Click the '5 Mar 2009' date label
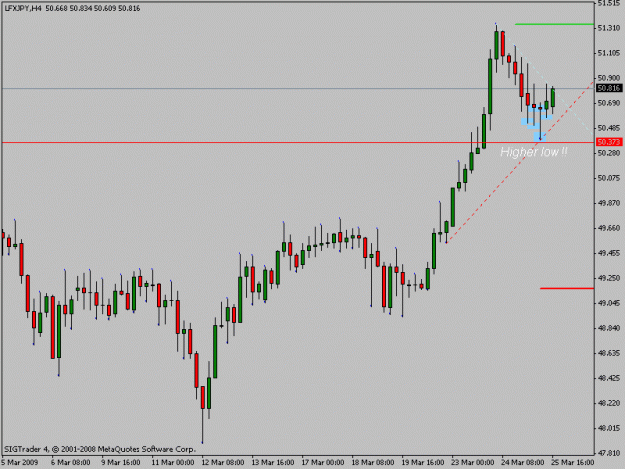The height and width of the screenshot is (469, 625). tap(20, 463)
